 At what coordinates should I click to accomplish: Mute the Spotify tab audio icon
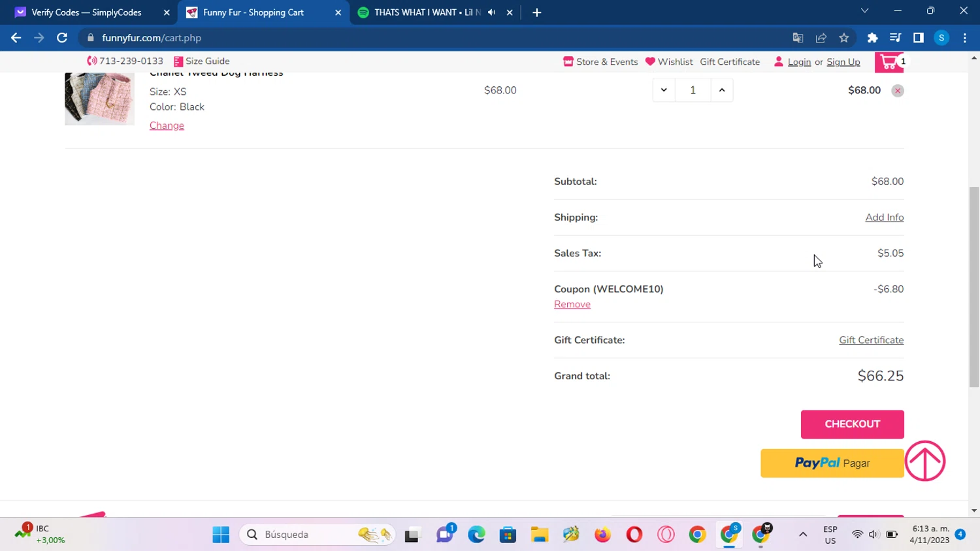tap(491, 12)
